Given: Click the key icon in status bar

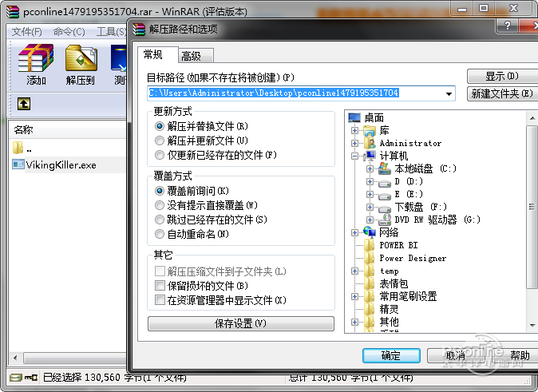Looking at the screenshot, I should pos(31,378).
